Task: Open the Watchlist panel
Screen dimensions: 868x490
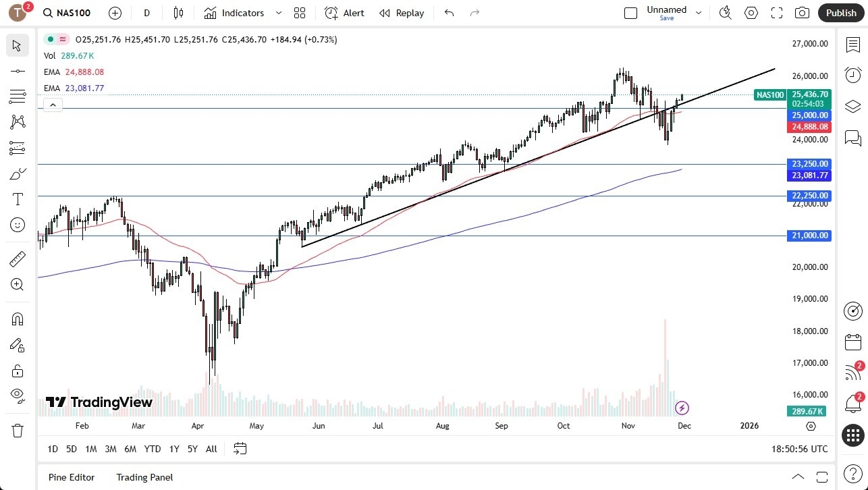Action: pyautogui.click(x=852, y=44)
